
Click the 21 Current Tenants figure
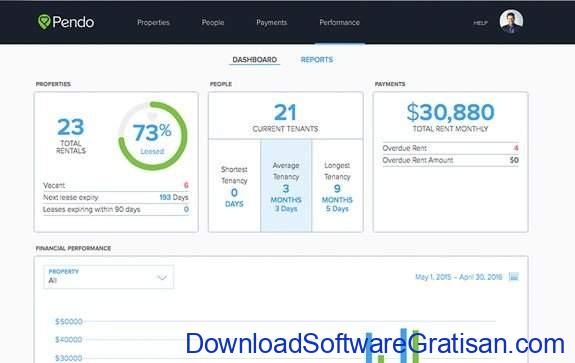click(285, 117)
